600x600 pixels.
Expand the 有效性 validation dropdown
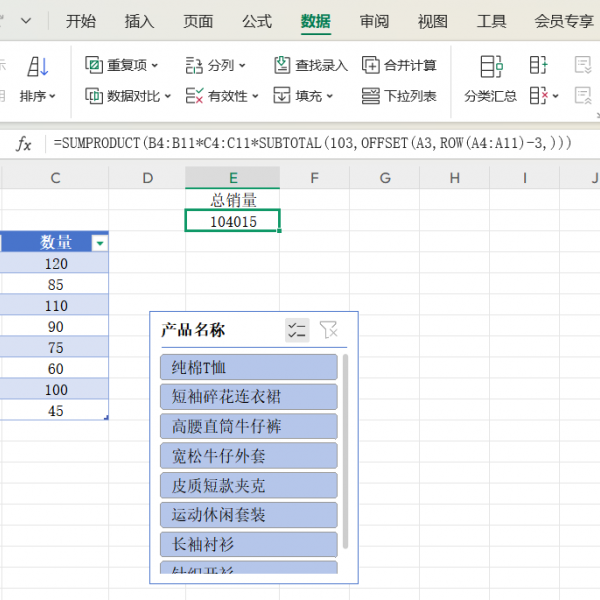coord(256,97)
